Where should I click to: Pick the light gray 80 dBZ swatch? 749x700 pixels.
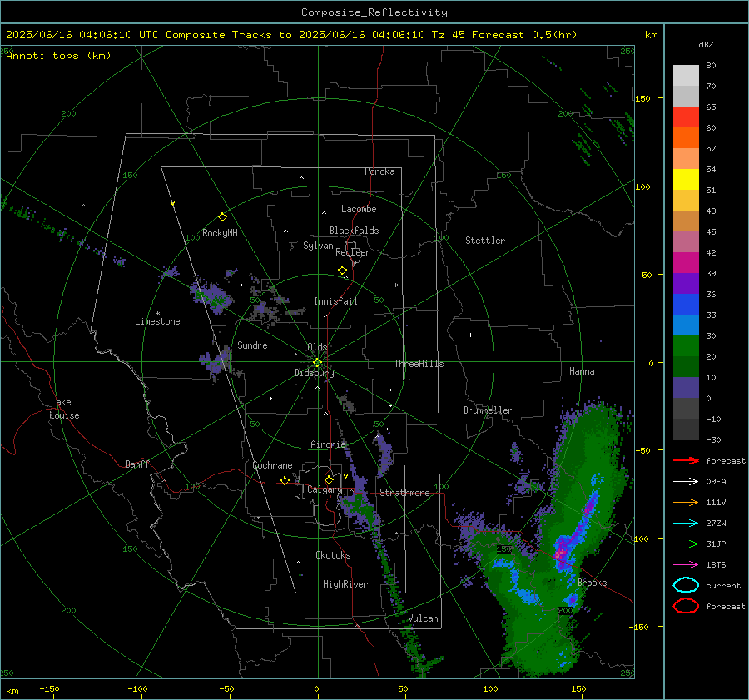(686, 76)
